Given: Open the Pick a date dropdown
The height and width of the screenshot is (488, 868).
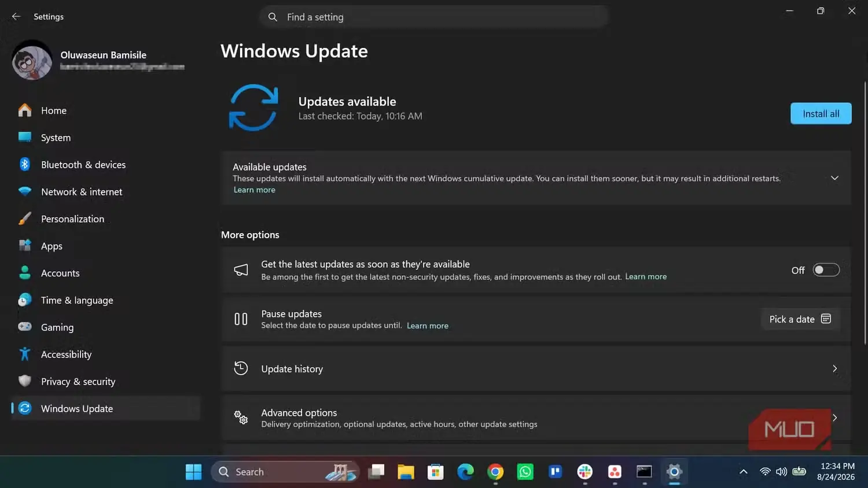Looking at the screenshot, I should (800, 319).
